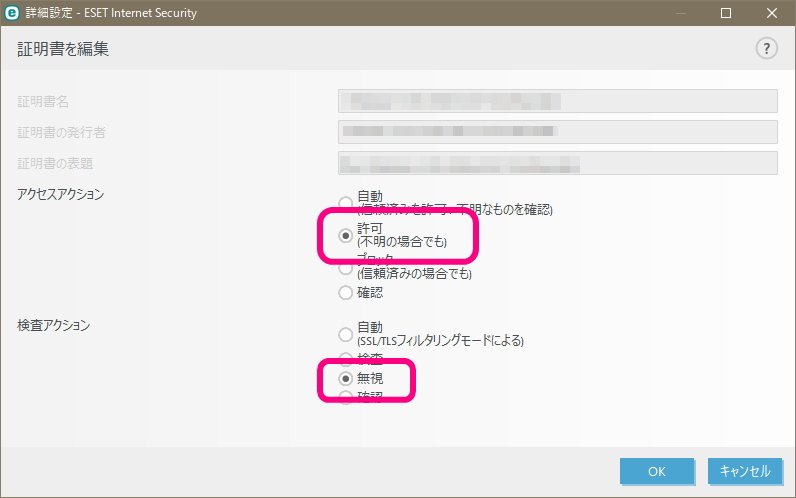Click the 検査アクション label
Image resolution: width=796 pixels, height=498 pixels.
(x=53, y=325)
